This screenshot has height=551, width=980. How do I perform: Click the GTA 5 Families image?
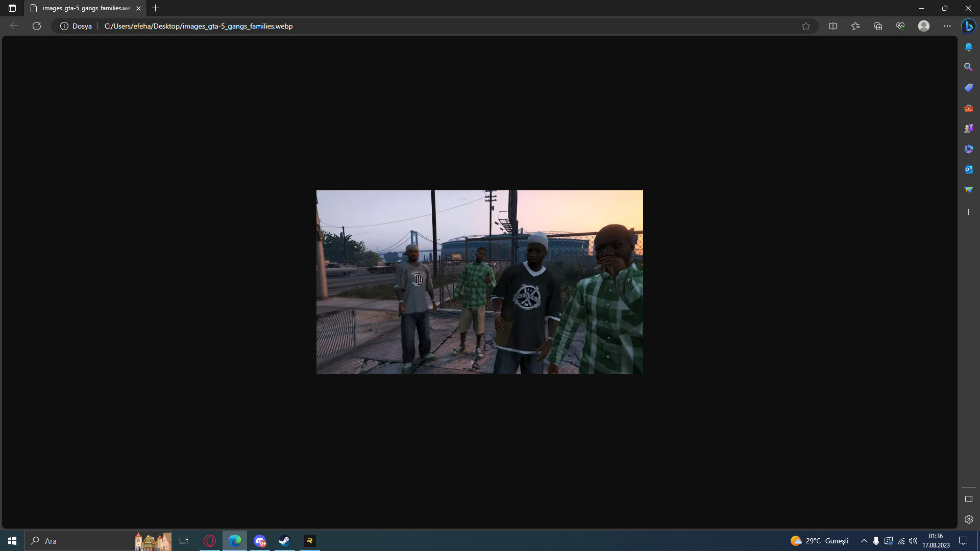click(480, 282)
